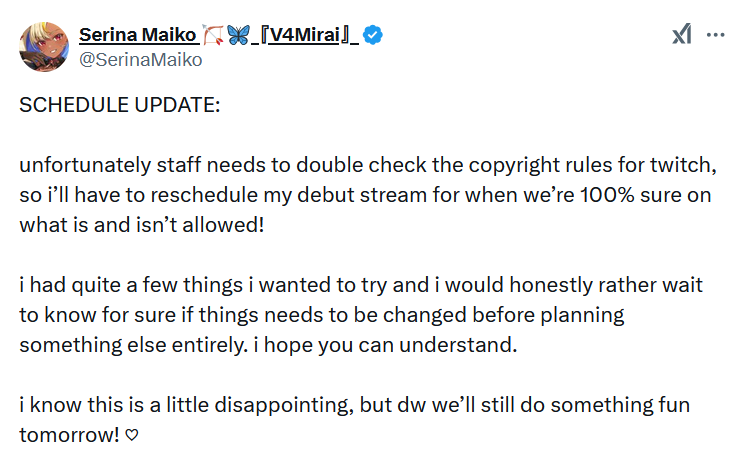Click the V4Mirai tag in the name
Viewport: 743px width, 458px height.
coord(307,37)
